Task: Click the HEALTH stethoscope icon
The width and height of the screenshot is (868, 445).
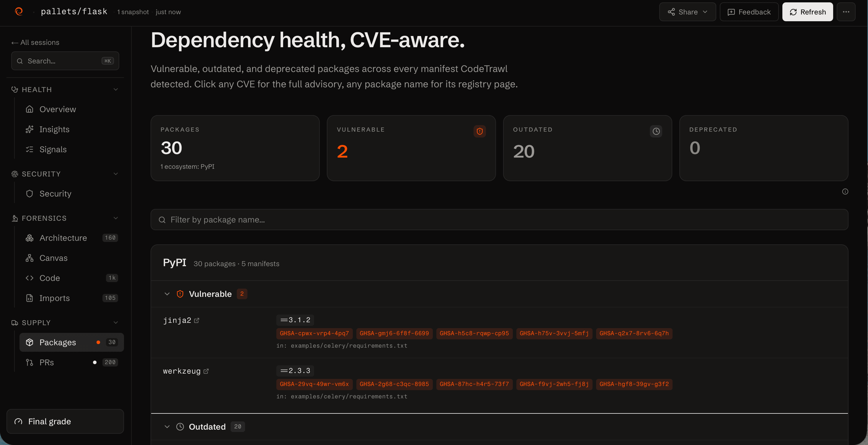Action: tap(14, 90)
